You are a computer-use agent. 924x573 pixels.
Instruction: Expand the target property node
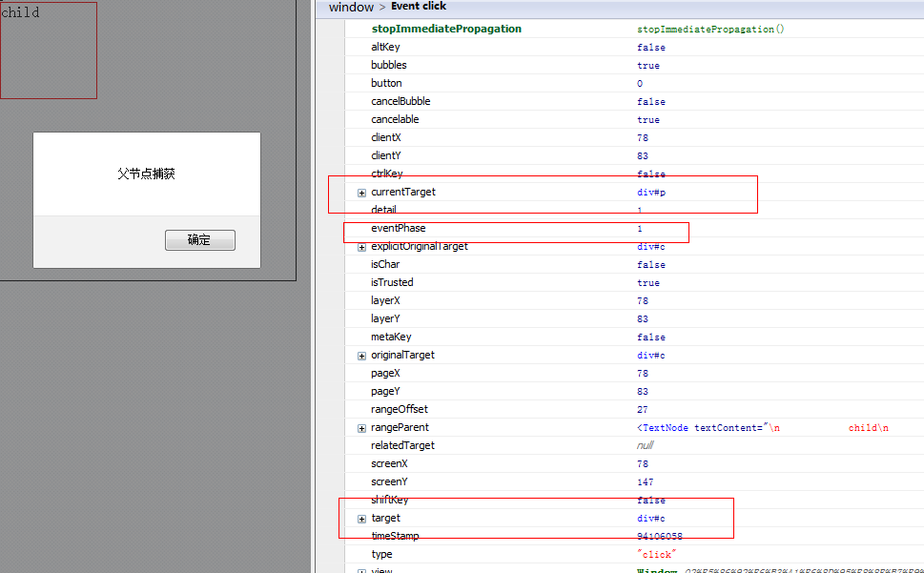(x=361, y=519)
